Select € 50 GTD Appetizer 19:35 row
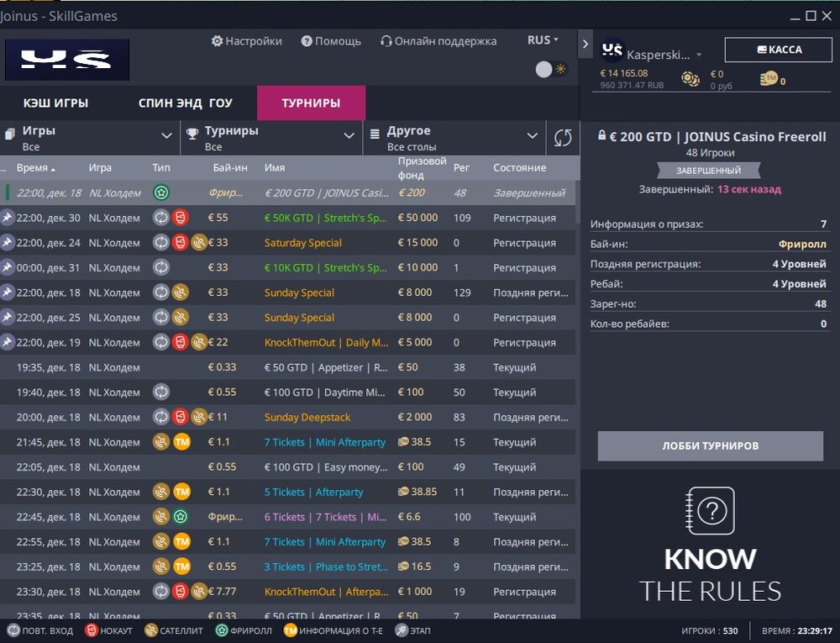 click(x=287, y=367)
